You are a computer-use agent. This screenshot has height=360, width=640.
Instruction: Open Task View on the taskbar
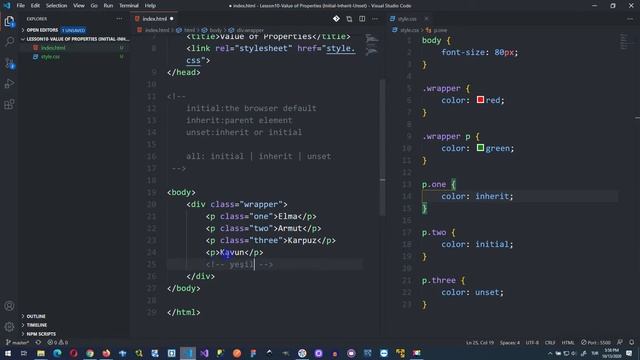[24, 353]
